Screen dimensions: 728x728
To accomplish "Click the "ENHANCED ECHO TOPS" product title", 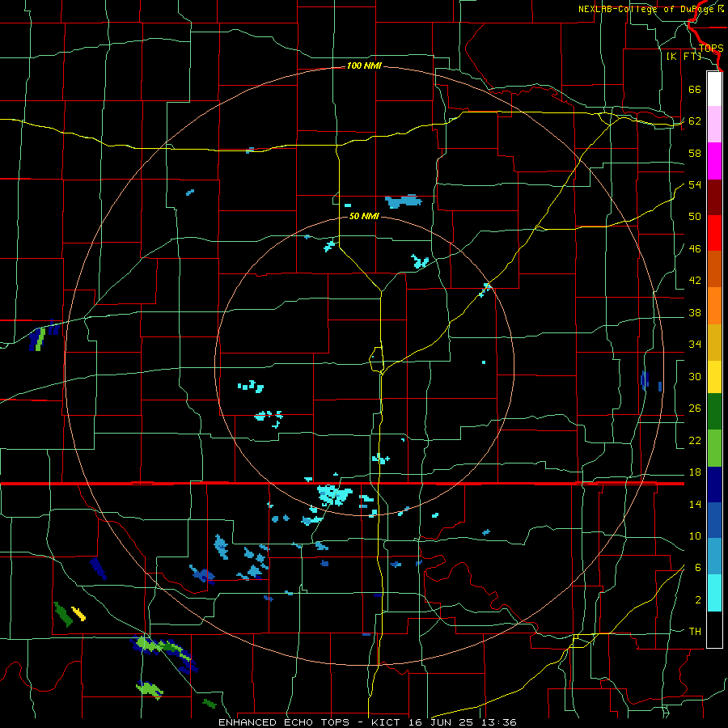I will point(284,722).
